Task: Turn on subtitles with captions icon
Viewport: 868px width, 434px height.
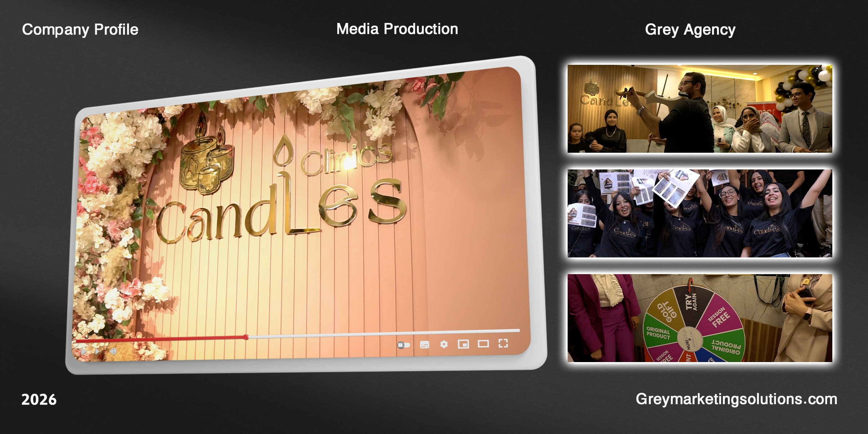Action: [425, 344]
